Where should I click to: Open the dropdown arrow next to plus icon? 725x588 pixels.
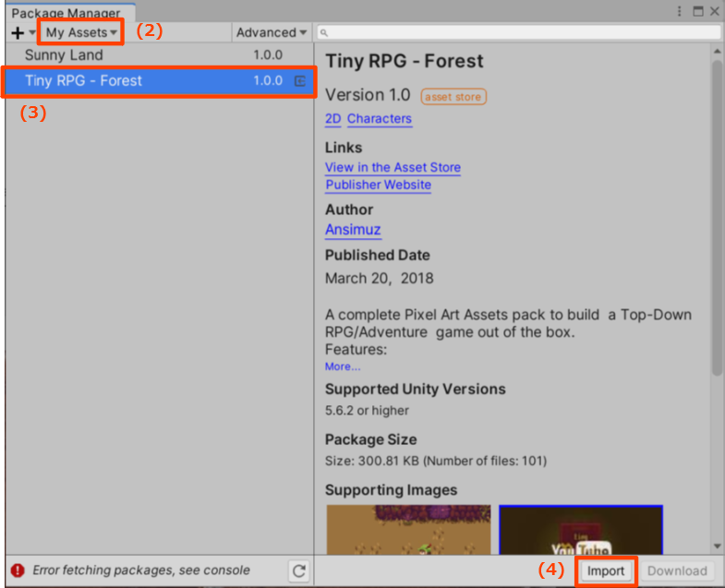[x=32, y=32]
